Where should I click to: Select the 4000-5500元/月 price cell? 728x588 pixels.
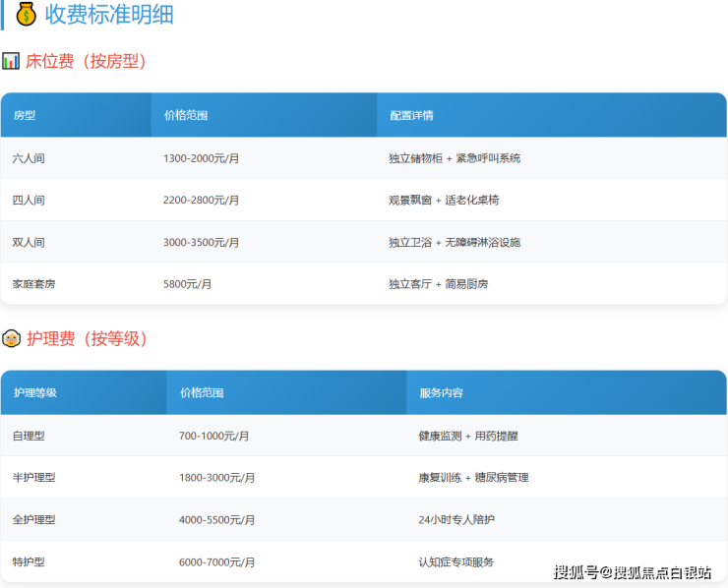click(x=216, y=519)
